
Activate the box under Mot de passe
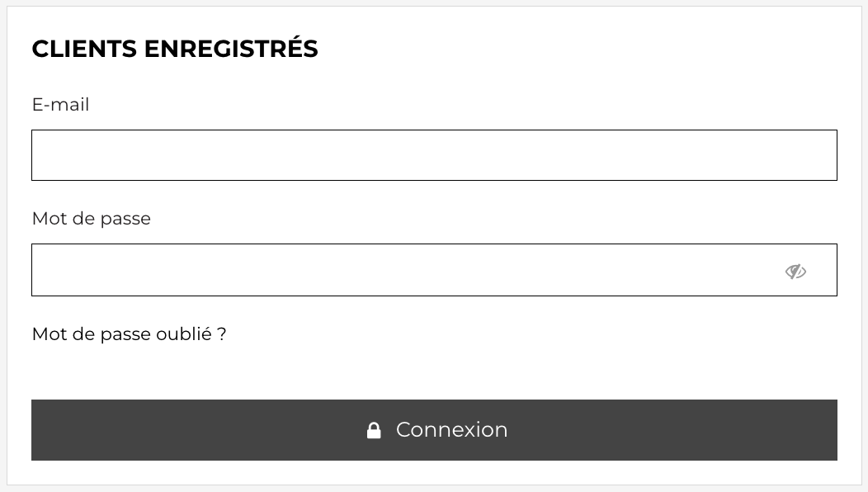(x=434, y=270)
